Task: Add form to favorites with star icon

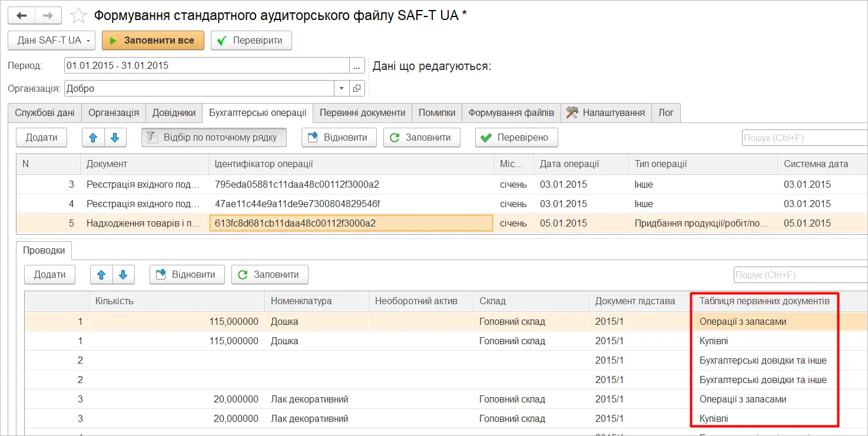Action: coord(78,15)
